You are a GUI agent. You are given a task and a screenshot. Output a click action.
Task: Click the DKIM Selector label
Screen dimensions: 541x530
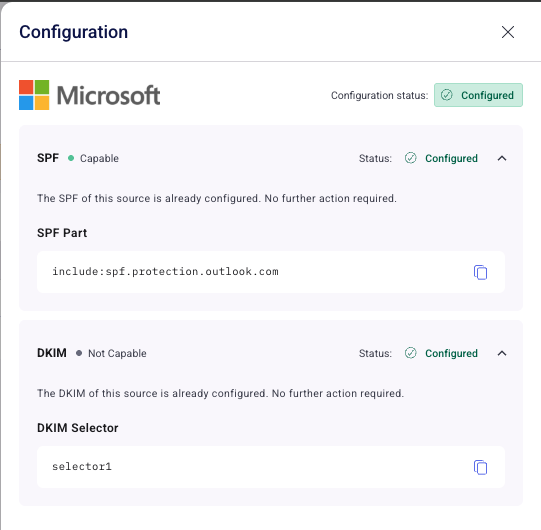(x=78, y=428)
